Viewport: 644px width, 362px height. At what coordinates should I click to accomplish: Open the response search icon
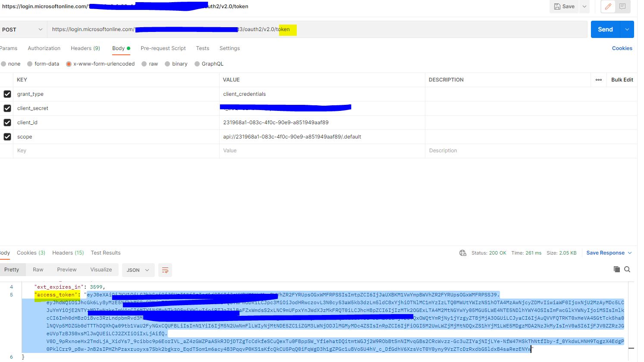pos(627,269)
